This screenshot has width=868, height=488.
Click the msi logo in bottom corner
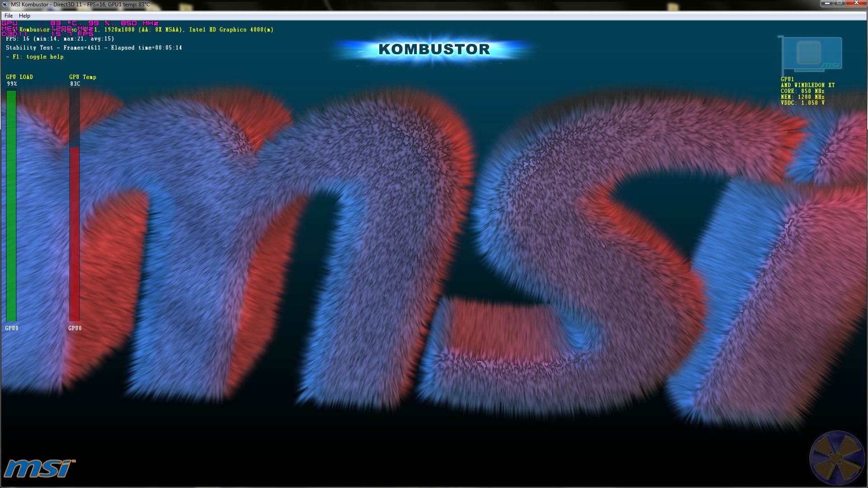39,469
